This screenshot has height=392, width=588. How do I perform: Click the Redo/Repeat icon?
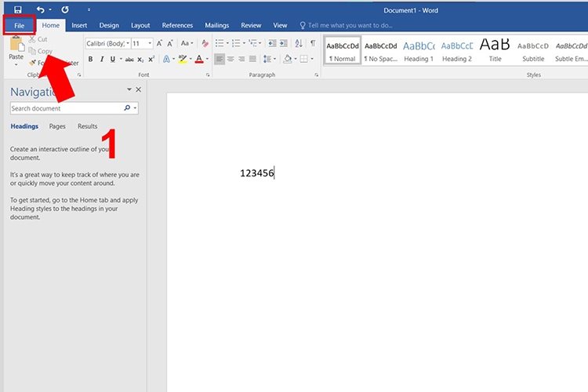click(x=65, y=9)
